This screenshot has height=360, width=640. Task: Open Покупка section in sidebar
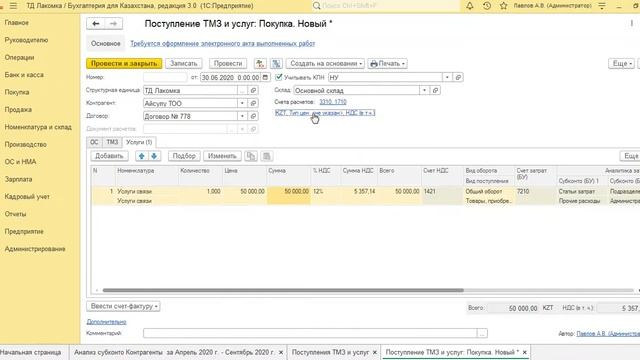click(x=17, y=92)
